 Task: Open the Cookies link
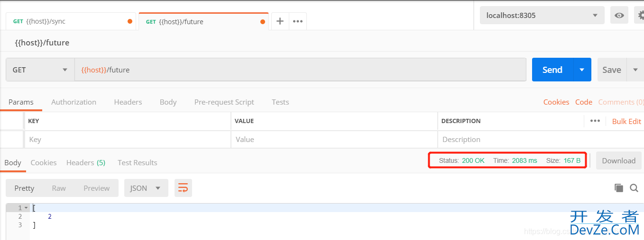tap(556, 102)
